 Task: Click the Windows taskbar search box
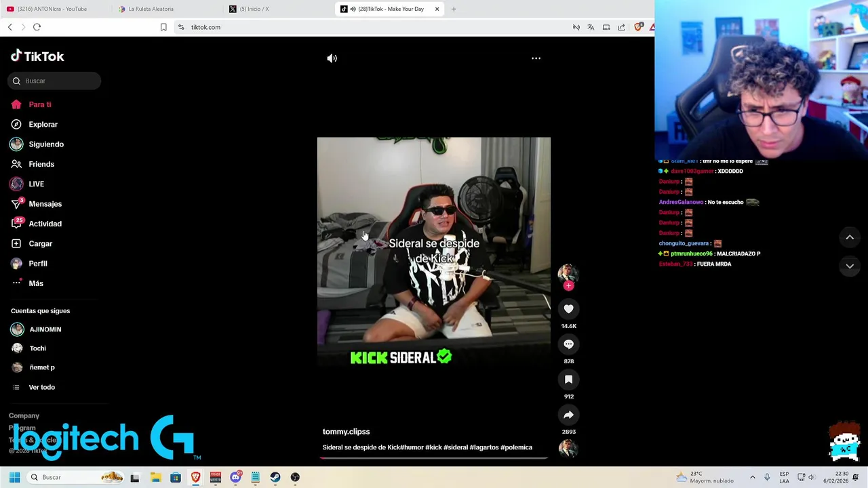(x=75, y=477)
